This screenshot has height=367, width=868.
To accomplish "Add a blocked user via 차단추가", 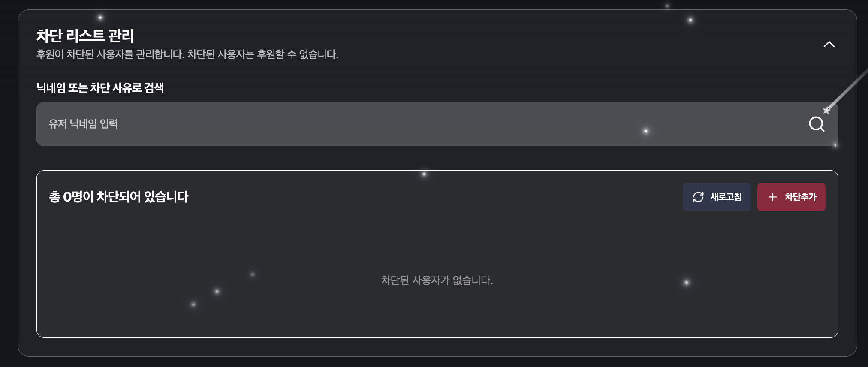I will (x=791, y=197).
